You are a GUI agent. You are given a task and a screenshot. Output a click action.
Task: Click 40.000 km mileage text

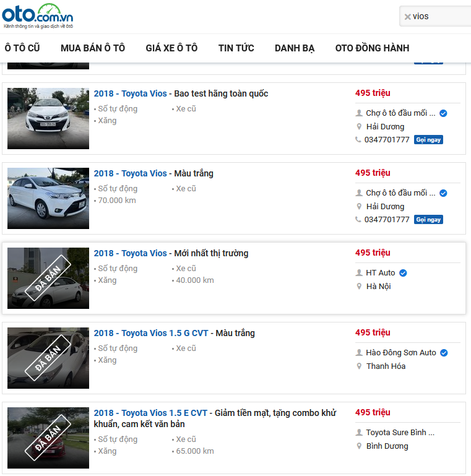195,280
